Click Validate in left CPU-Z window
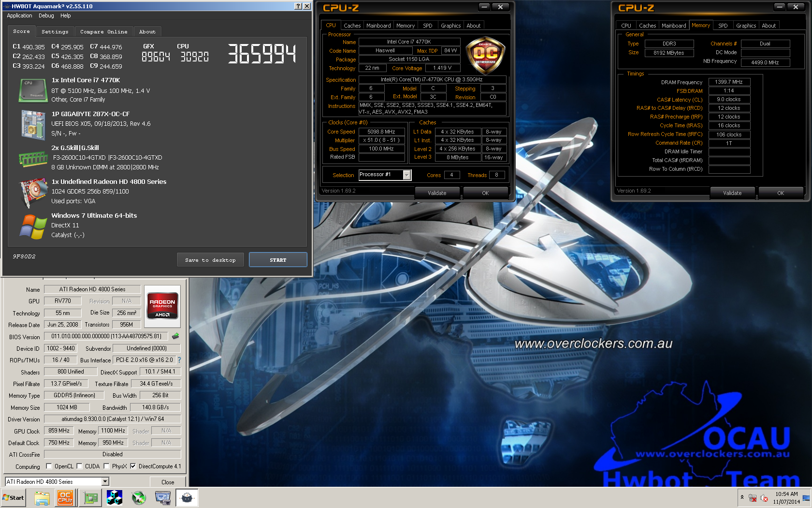The width and height of the screenshot is (812, 508). [x=437, y=193]
